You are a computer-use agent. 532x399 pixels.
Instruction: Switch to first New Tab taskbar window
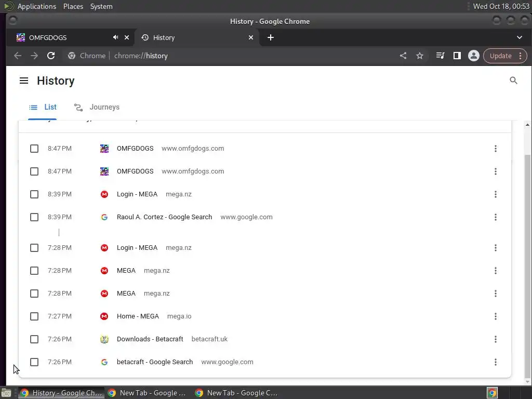click(x=148, y=393)
